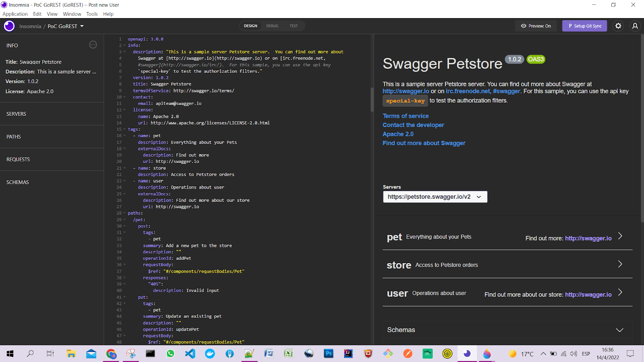Screen dimensions: 644x362
Task: Open the Tools menu
Action: point(92,14)
